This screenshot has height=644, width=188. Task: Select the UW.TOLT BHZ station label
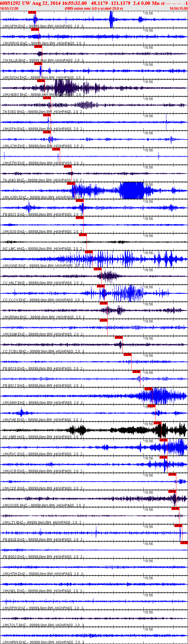tap(14, 625)
